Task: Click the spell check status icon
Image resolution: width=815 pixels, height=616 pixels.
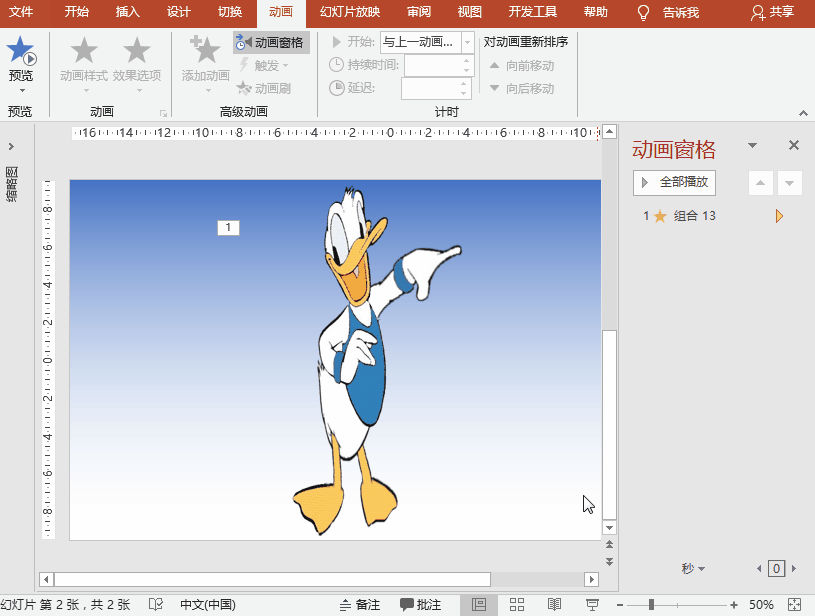Action: [155, 605]
